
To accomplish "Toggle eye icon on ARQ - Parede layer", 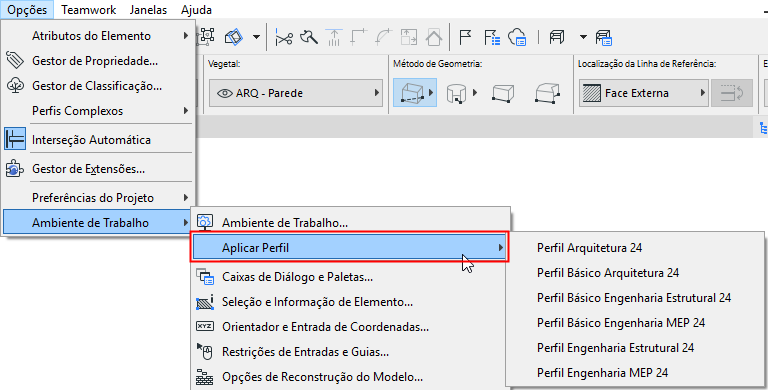I will pyautogui.click(x=224, y=93).
